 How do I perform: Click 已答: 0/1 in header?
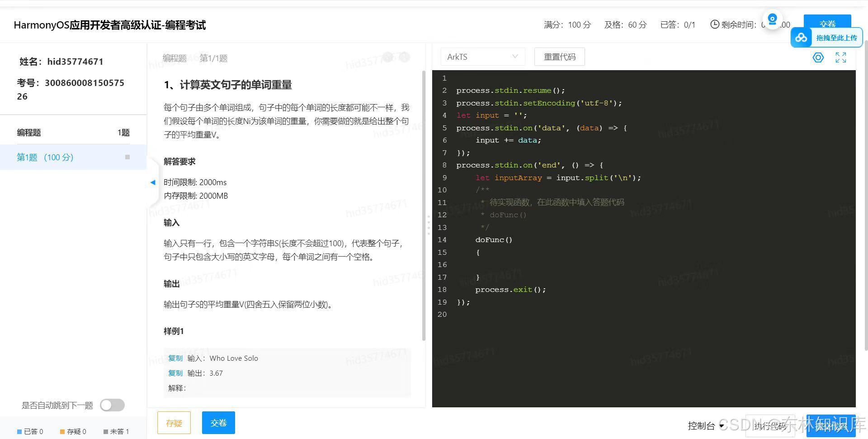point(678,24)
